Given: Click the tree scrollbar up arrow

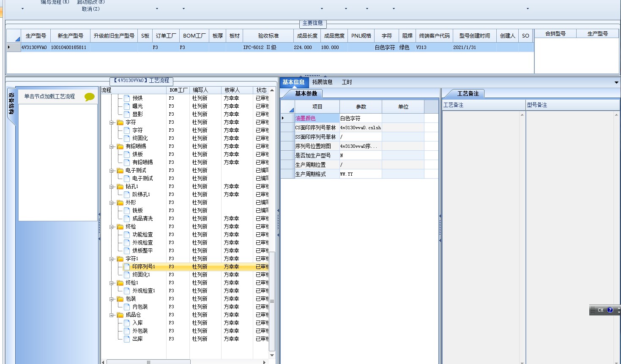Looking at the screenshot, I should [x=272, y=90].
